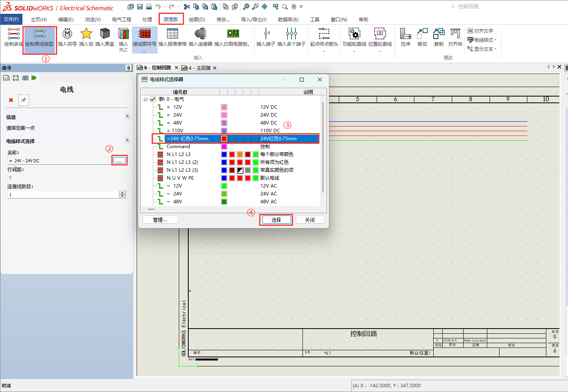
Task: Collapse the 群: 0 - 电气 tree node
Action: (146, 99)
